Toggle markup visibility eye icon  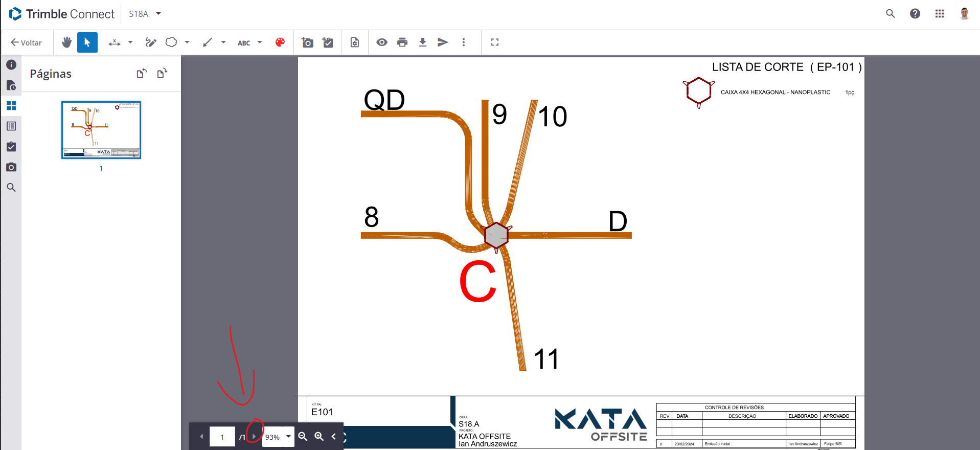pos(382,42)
